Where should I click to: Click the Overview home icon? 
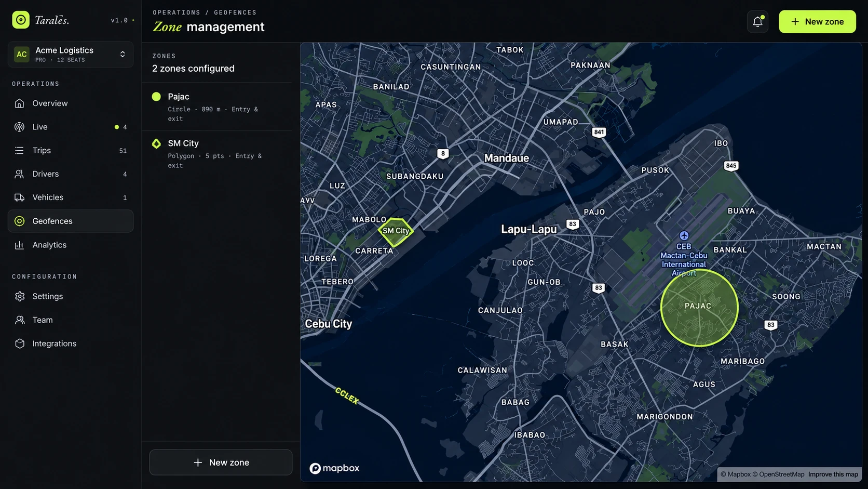tap(20, 103)
